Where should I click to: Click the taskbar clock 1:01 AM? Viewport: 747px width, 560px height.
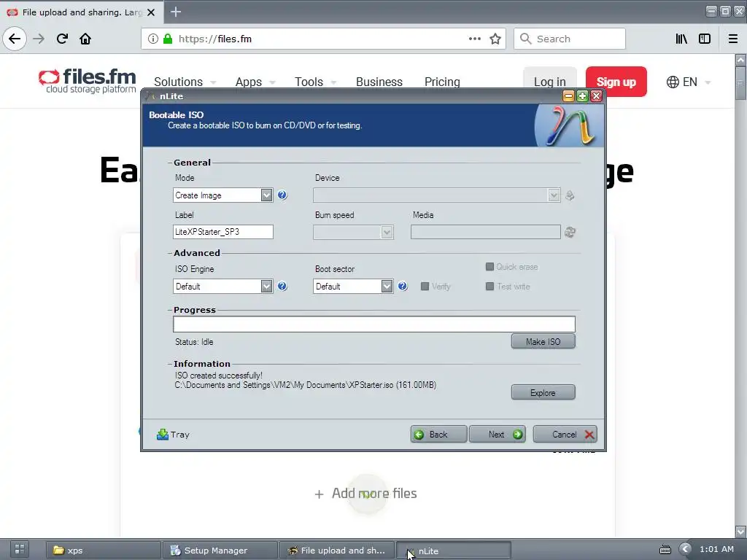[x=716, y=549]
